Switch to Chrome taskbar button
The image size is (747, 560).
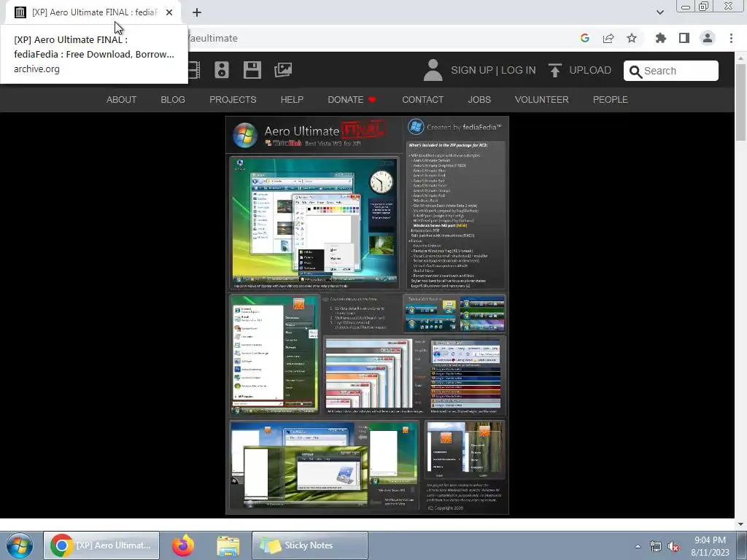(101, 545)
